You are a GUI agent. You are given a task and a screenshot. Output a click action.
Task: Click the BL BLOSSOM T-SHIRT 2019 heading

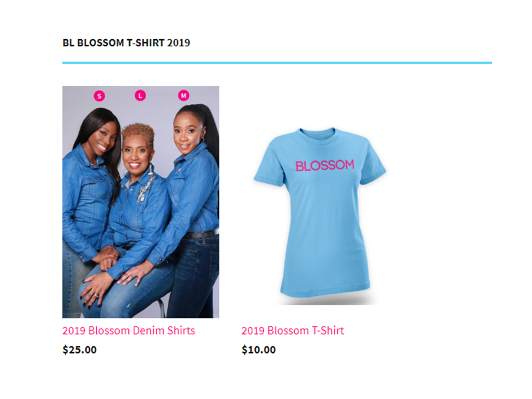(x=126, y=43)
